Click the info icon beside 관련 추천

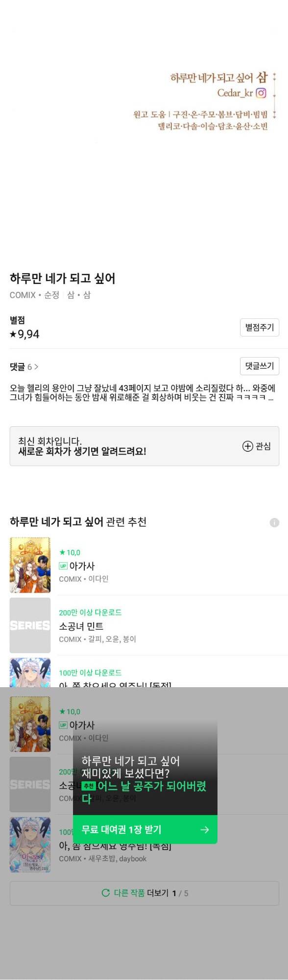coord(274,522)
